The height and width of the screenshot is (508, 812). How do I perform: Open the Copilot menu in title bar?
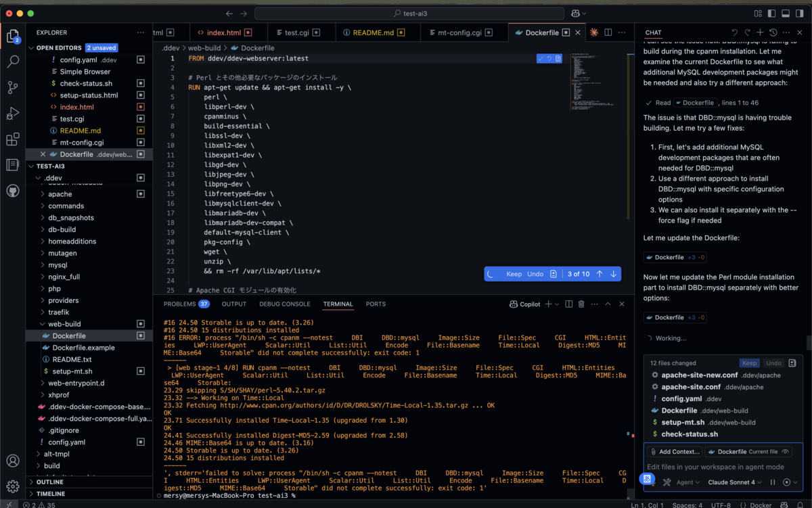click(578, 14)
